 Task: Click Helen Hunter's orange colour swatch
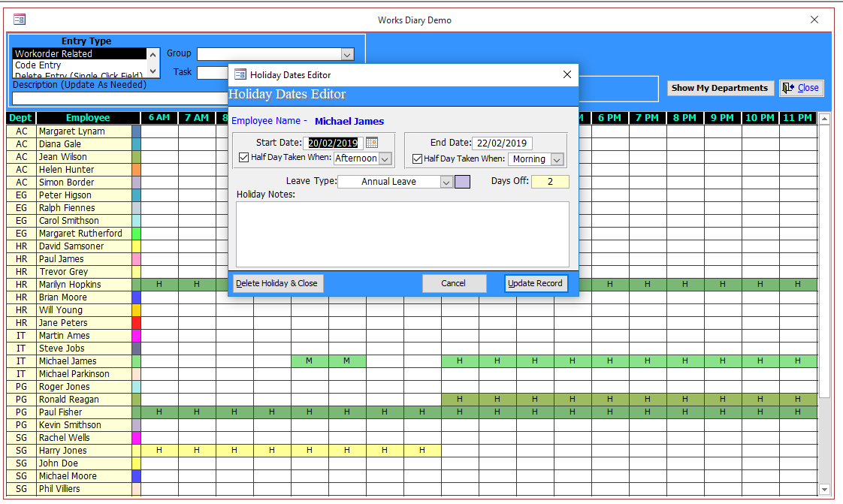pos(137,169)
